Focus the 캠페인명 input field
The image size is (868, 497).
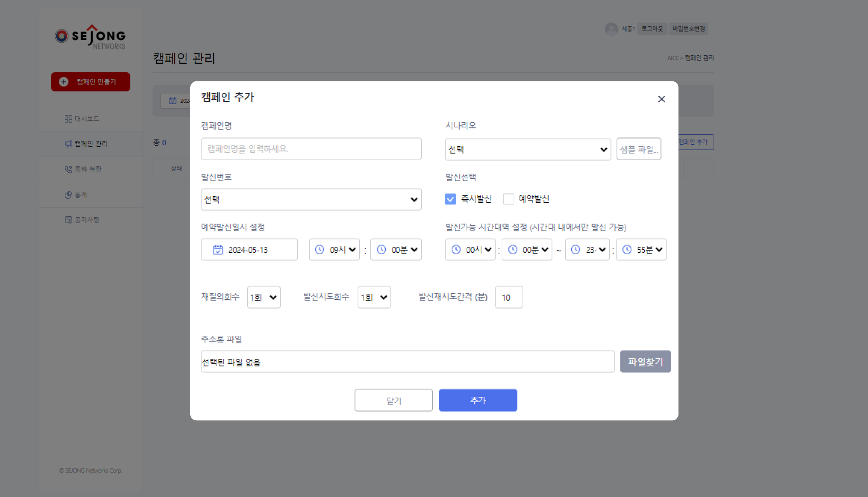tap(311, 149)
